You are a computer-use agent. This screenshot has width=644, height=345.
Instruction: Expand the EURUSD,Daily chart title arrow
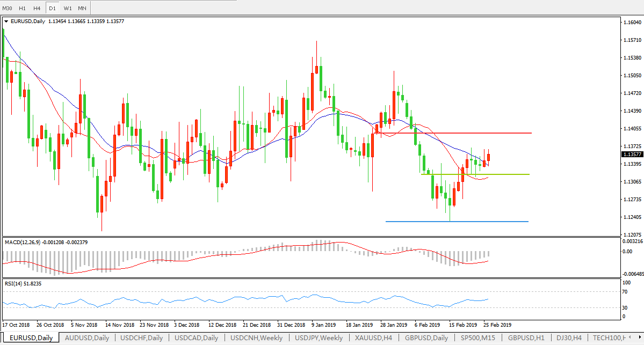[6, 21]
